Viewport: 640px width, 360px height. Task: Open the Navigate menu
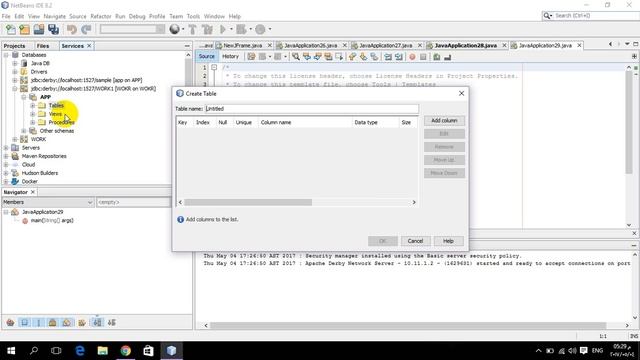tap(55, 16)
